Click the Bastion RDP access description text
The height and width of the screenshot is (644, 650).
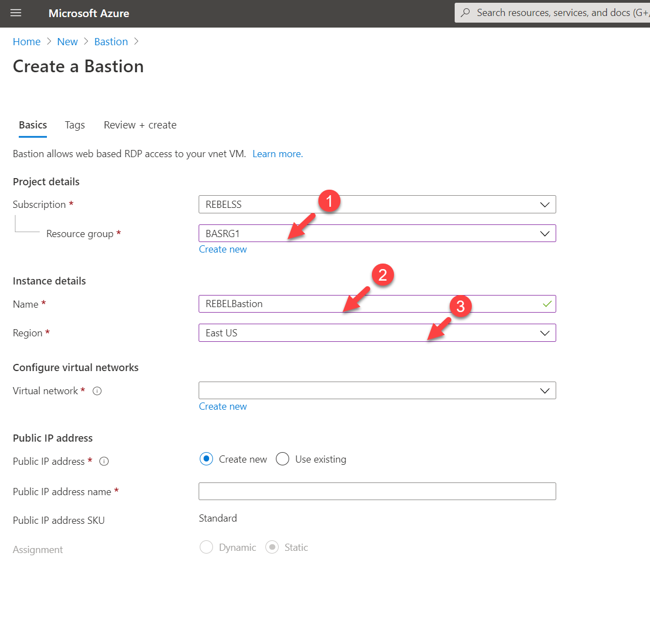[x=129, y=154]
